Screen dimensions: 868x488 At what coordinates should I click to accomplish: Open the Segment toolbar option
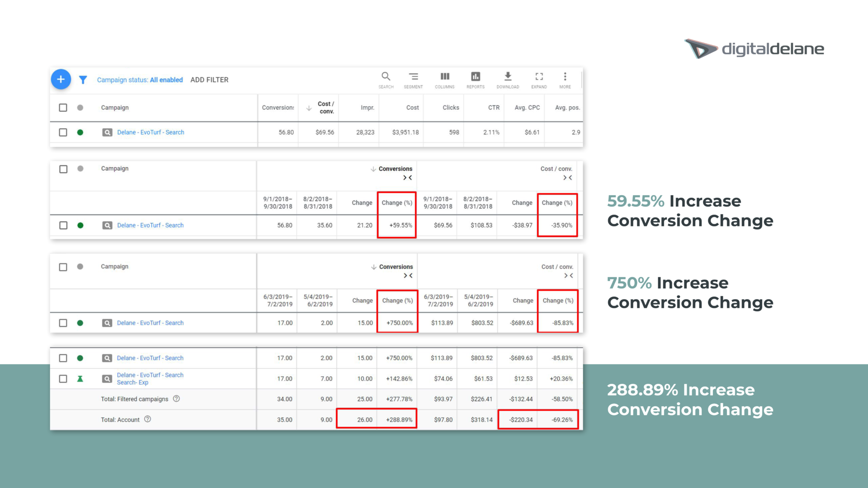coord(413,80)
